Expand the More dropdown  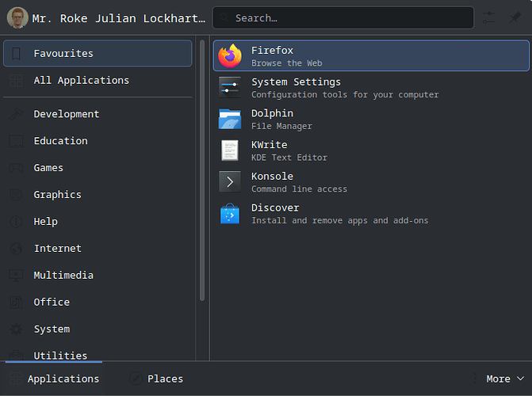pos(504,379)
